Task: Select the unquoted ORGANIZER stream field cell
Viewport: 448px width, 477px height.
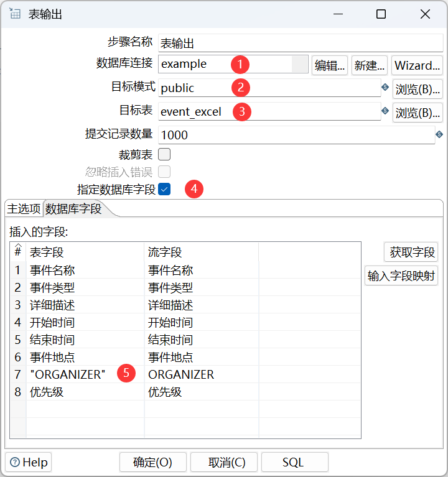Action: (202, 374)
